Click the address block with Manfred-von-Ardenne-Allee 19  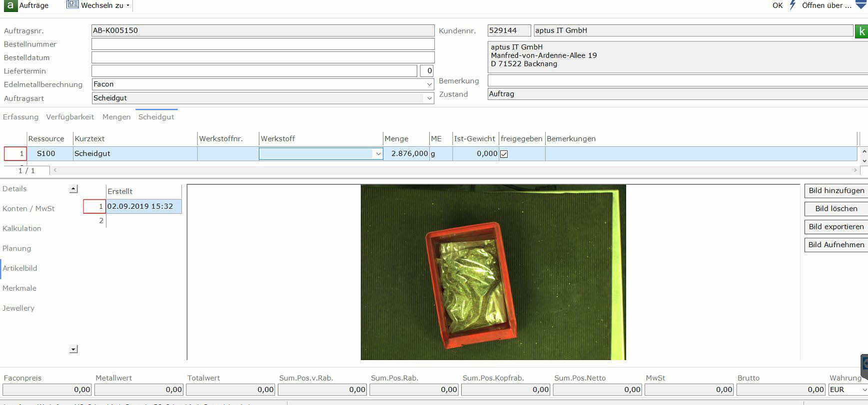[678, 56]
